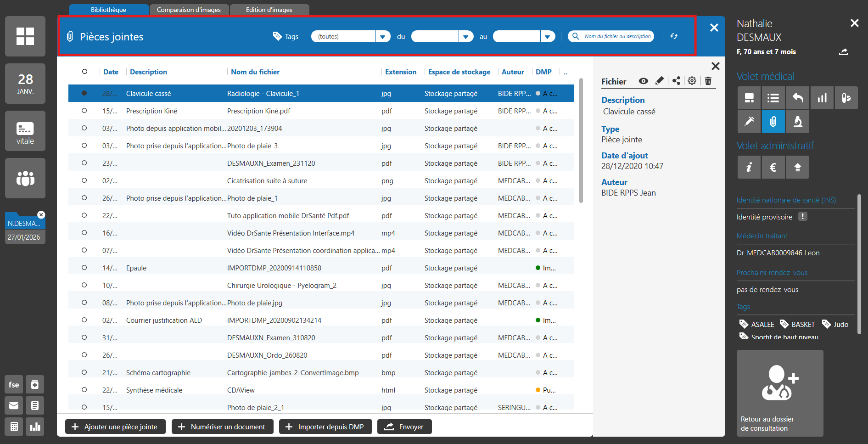Select radio button for Prescription Kiné row
This screenshot has width=868, height=444.
(x=84, y=111)
